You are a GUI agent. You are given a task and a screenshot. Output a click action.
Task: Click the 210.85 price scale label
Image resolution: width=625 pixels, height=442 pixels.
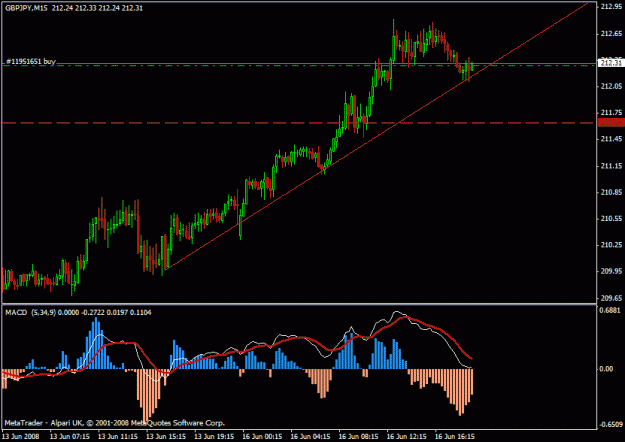(611, 192)
